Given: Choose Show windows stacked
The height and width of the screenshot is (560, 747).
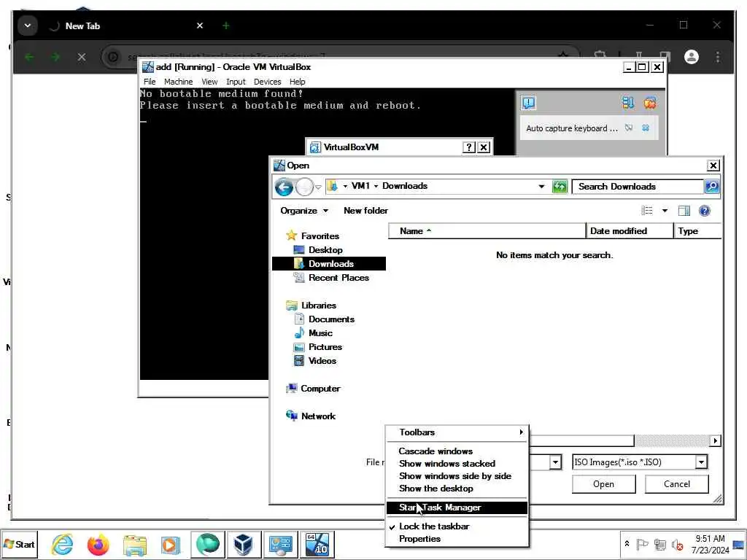Looking at the screenshot, I should (457, 463).
